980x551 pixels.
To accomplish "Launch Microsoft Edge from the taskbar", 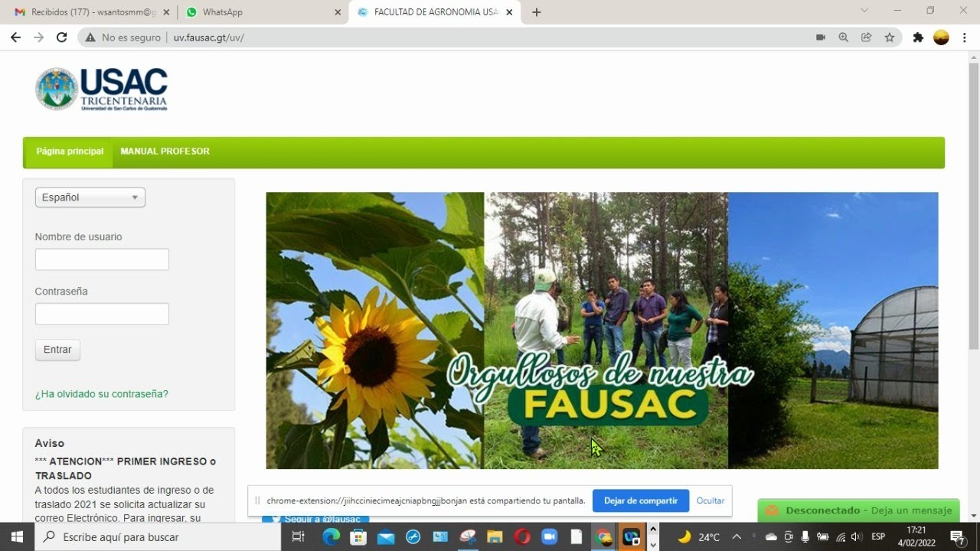I will point(331,536).
